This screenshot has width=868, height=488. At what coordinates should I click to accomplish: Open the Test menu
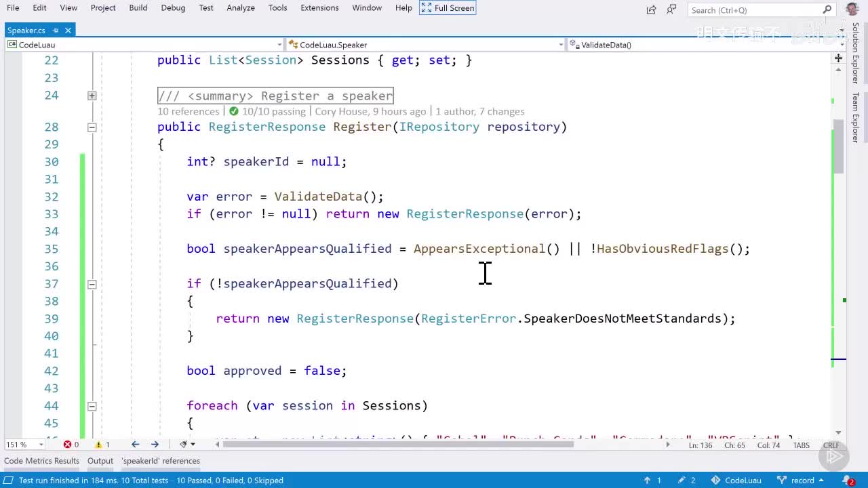click(x=206, y=7)
